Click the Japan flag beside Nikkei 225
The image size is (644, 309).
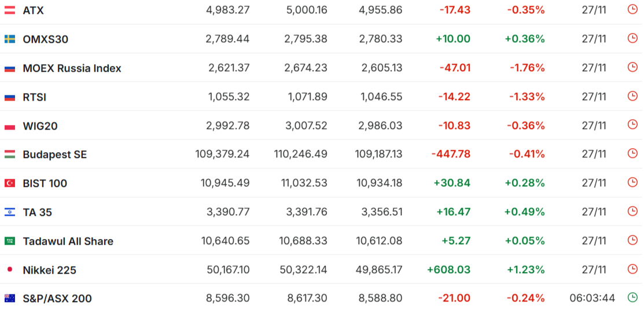10,270
